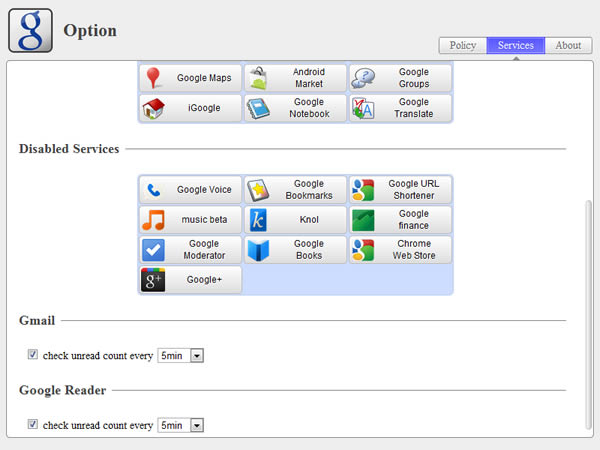Click the Disabled Services heading
600x450 pixels.
[69, 149]
